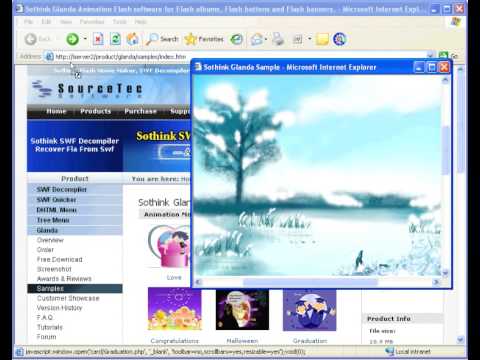Open Awards & Reviews sidebar link
The width and height of the screenshot is (480, 360).
coord(64,279)
